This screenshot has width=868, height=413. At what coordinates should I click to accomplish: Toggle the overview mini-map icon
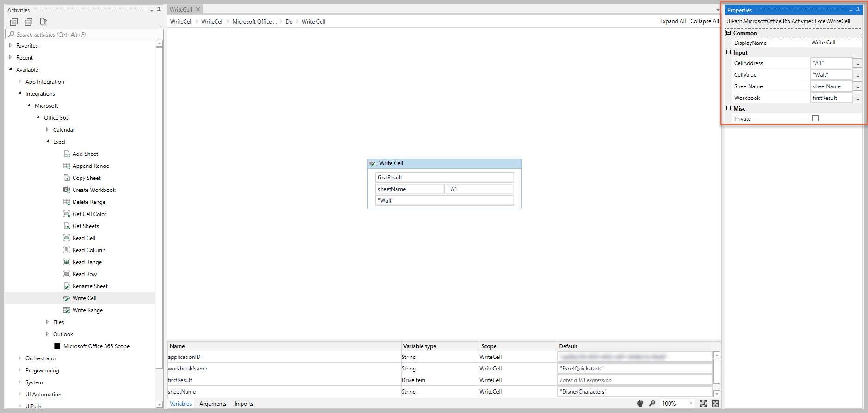tap(715, 403)
